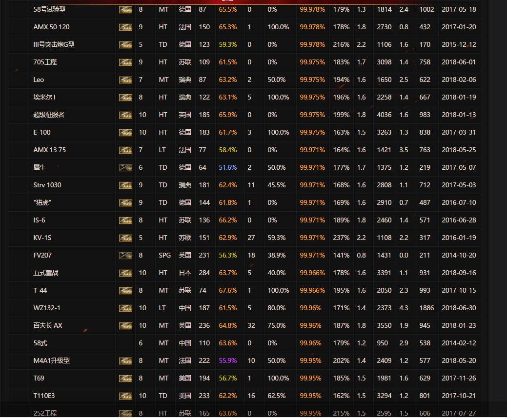Click the tank name 58号试验型
This screenshot has height=420, width=507.
(49, 9)
